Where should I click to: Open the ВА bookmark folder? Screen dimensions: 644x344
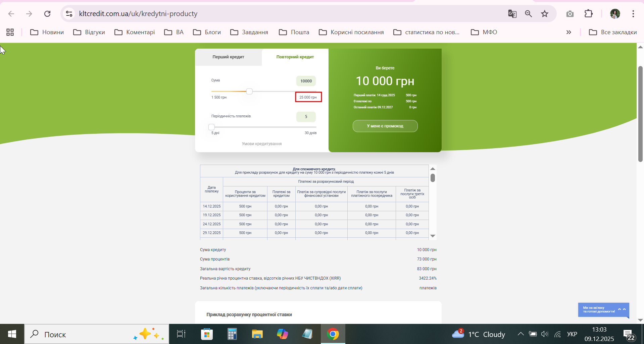174,32
